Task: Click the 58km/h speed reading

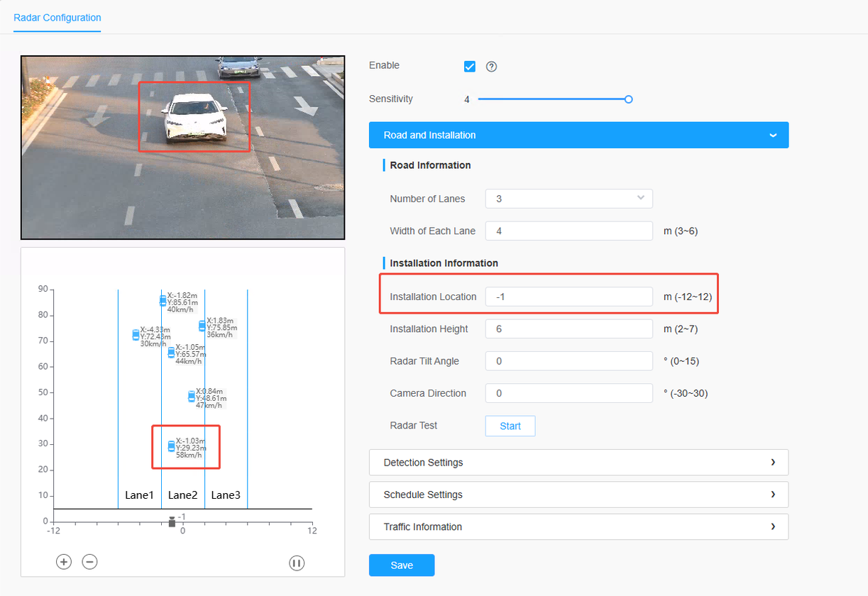Action: [189, 455]
